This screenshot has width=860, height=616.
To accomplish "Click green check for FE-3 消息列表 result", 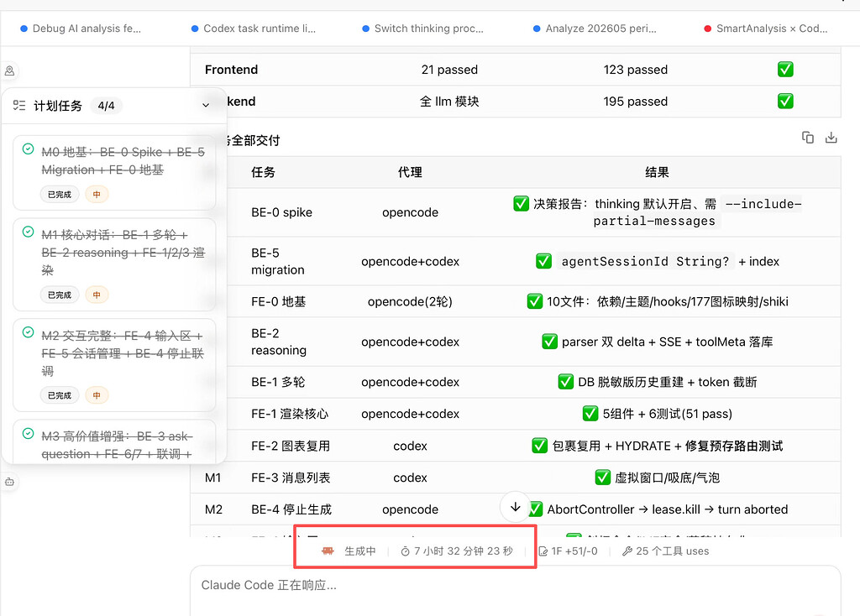I will 602,478.
